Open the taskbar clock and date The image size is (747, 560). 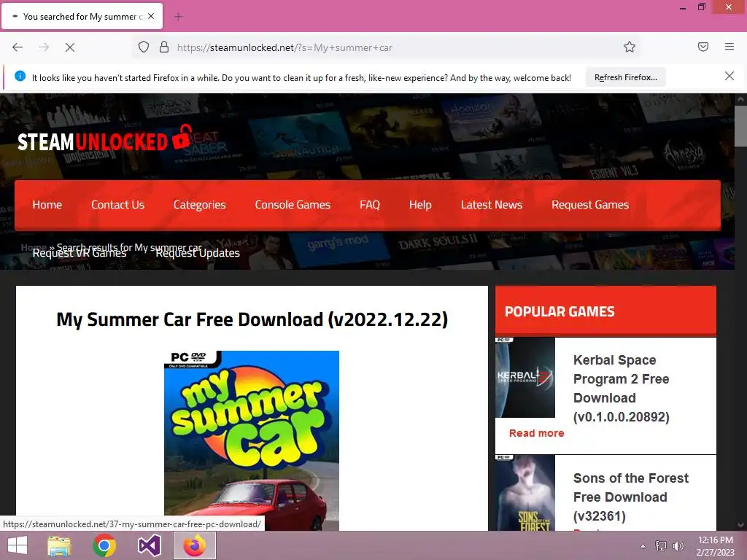pyautogui.click(x=716, y=546)
